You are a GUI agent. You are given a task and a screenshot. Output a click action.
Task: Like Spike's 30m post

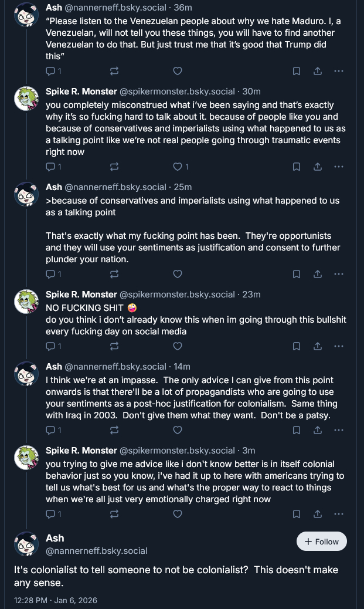click(178, 167)
